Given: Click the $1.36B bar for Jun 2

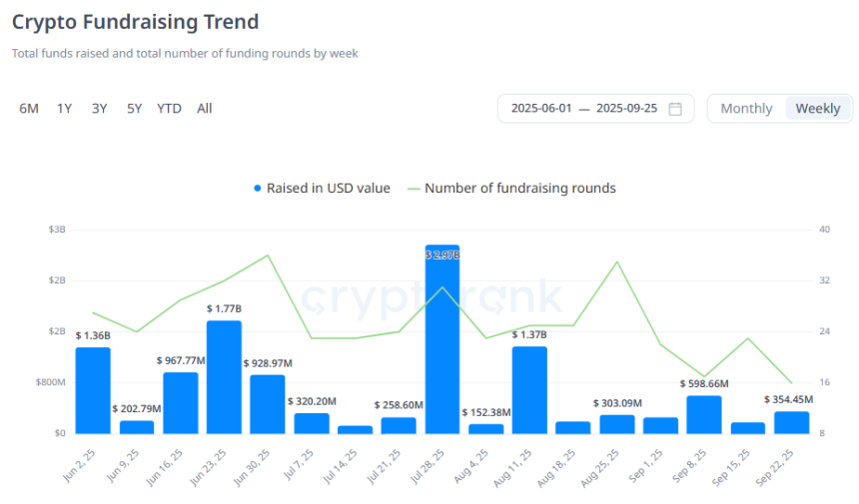Looking at the screenshot, I should (93, 390).
